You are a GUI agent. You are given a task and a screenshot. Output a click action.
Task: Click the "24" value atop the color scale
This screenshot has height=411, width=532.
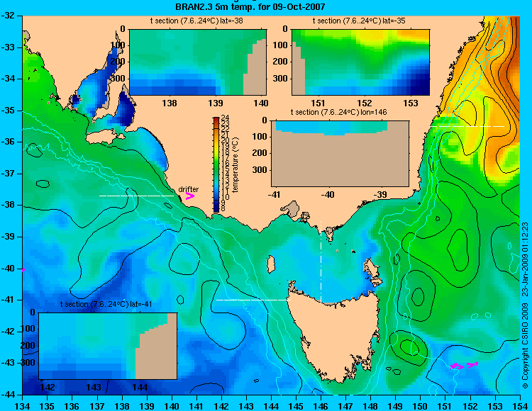coord(225,118)
